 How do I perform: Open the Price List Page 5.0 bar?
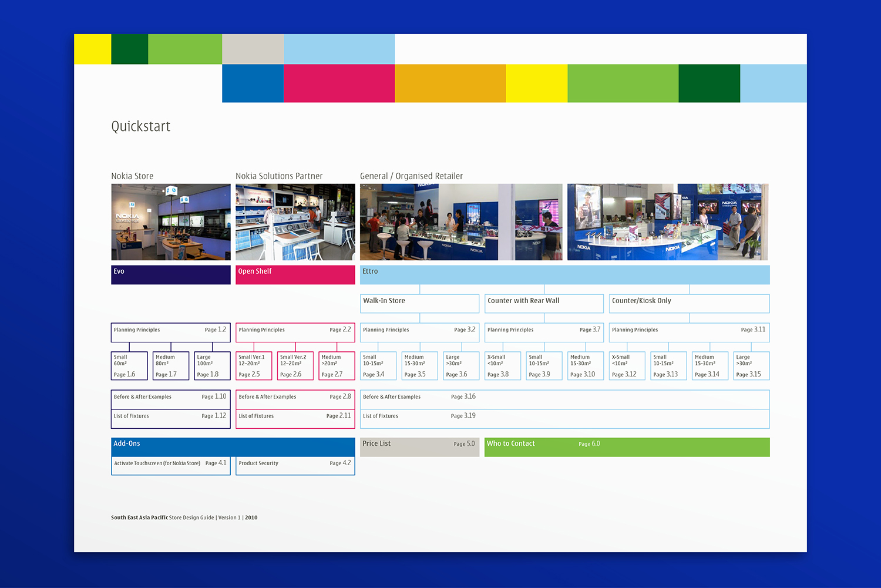(420, 447)
